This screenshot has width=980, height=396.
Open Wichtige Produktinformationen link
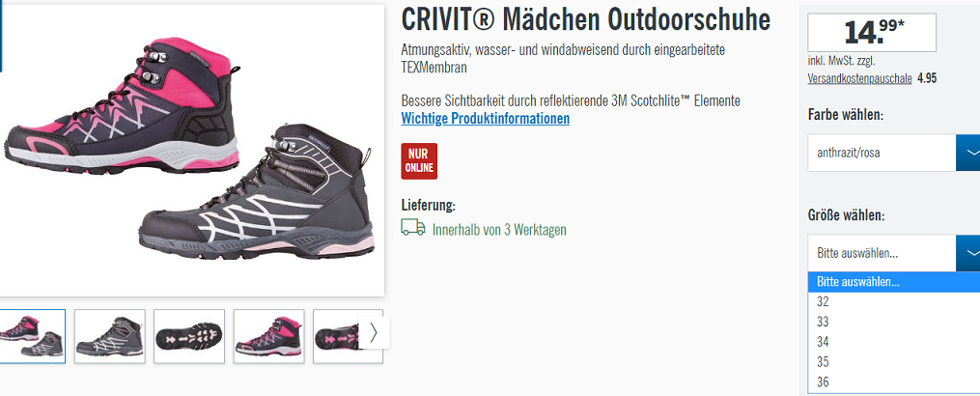pos(485,118)
